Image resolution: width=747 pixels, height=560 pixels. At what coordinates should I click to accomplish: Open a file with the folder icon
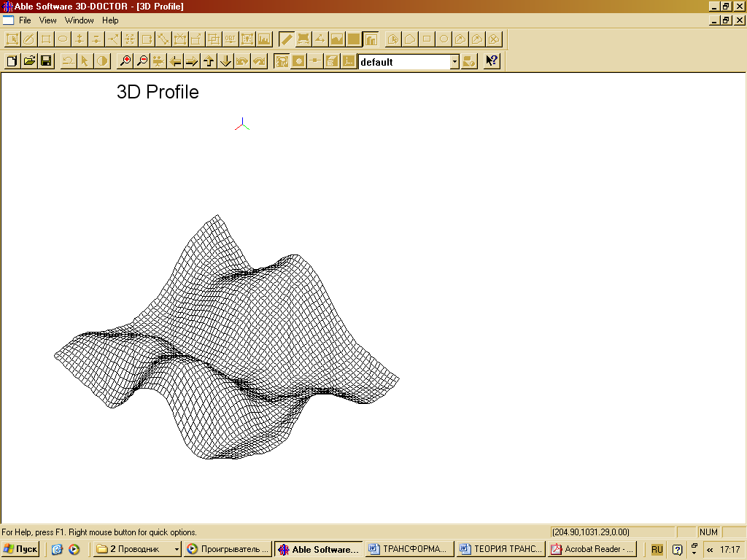point(29,61)
